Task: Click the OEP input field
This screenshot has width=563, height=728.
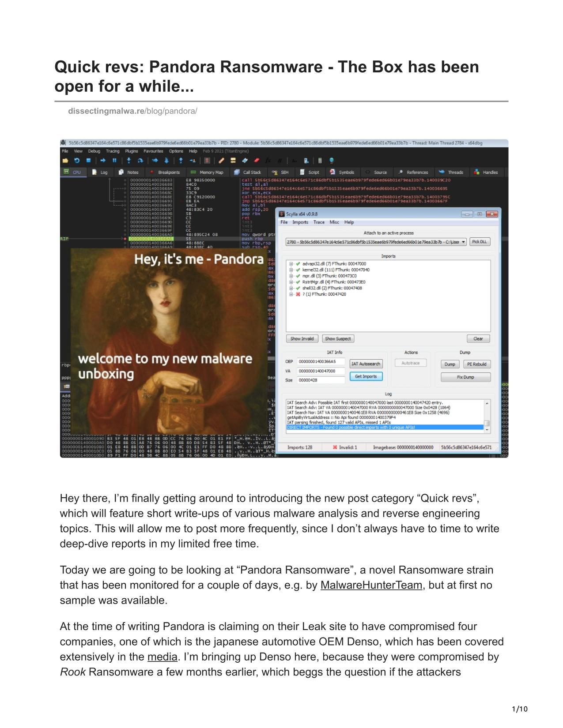Action: point(321,361)
